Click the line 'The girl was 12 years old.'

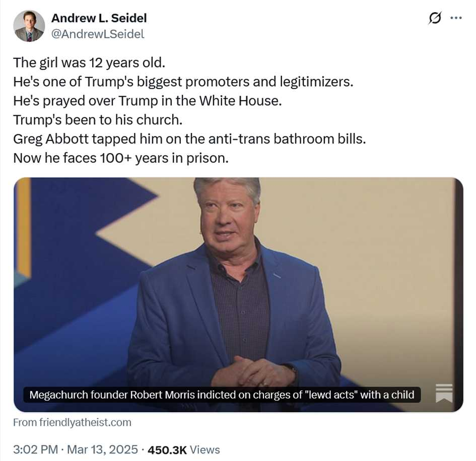89,63
